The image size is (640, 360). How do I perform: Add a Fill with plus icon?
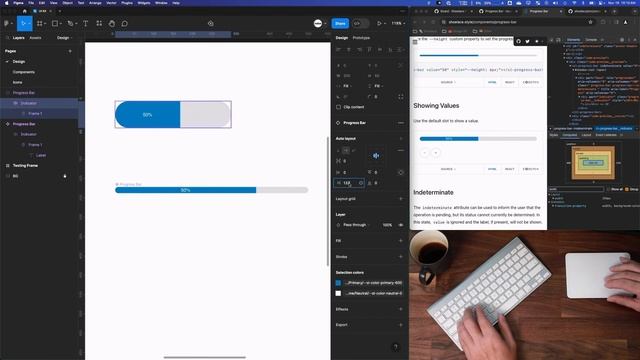pos(401,241)
